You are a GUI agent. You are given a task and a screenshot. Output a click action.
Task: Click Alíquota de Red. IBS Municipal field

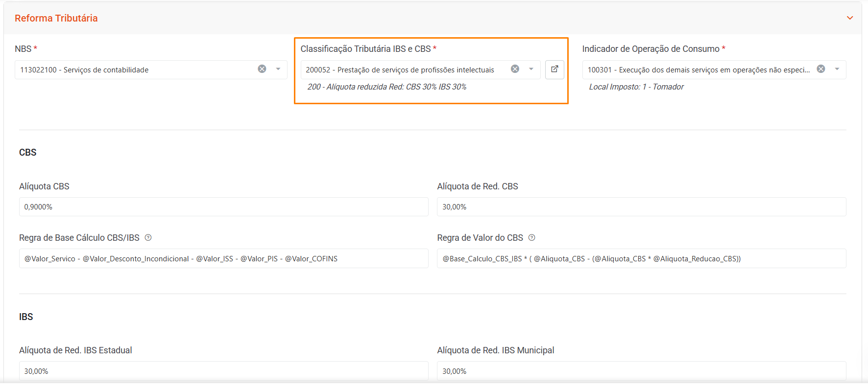(642, 371)
